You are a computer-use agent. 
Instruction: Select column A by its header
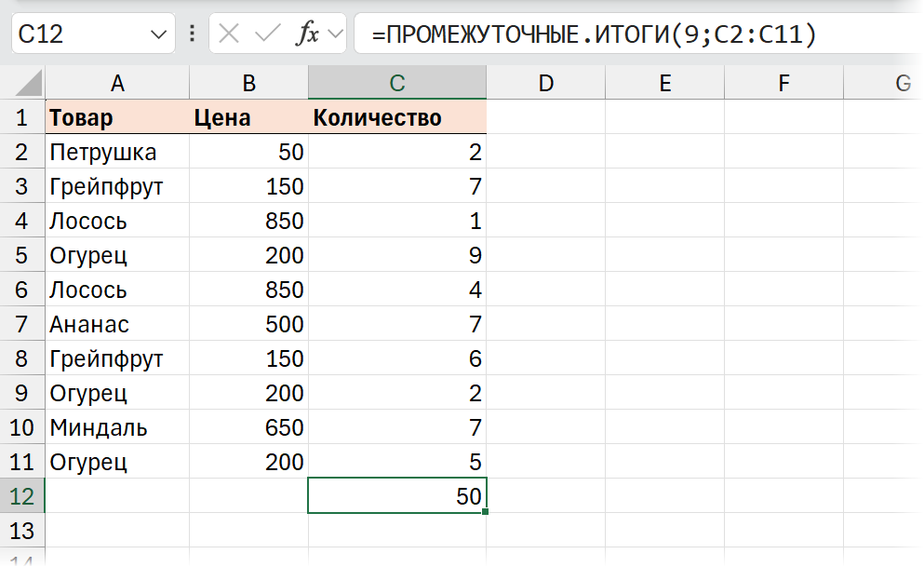point(117,84)
